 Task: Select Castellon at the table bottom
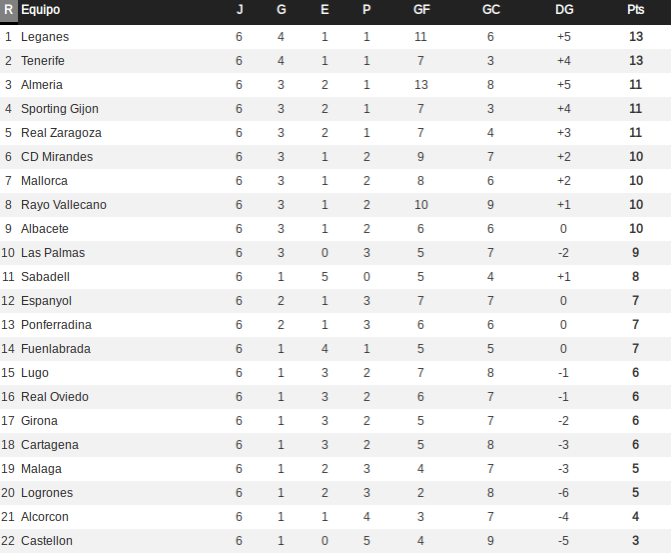click(x=47, y=541)
